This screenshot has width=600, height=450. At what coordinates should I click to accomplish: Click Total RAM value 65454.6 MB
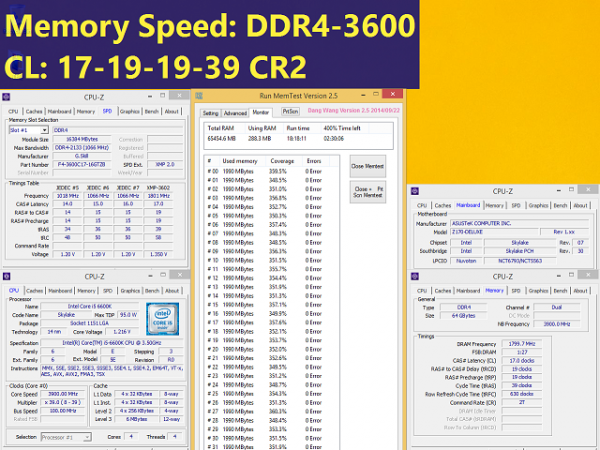coord(222,139)
